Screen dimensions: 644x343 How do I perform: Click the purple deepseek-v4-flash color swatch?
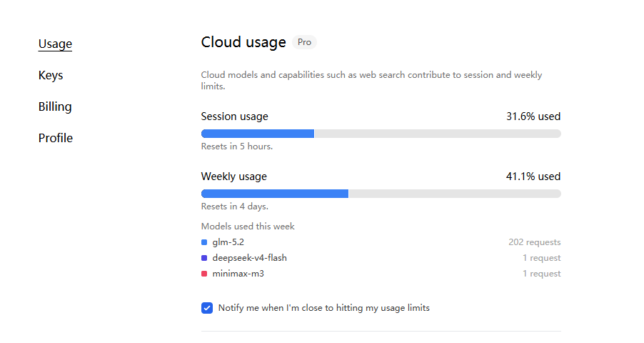coord(204,258)
